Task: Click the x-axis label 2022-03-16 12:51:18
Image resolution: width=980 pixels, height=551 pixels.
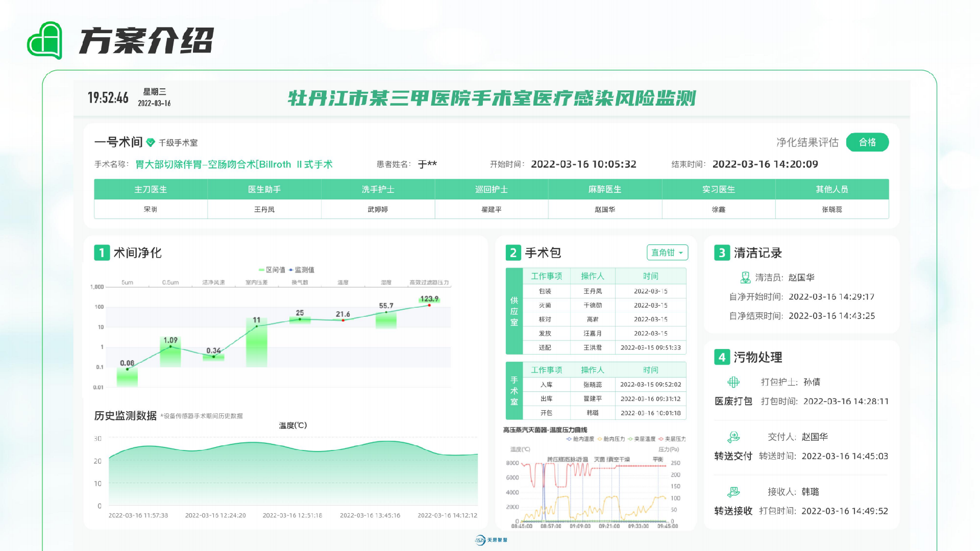Action: click(x=292, y=515)
